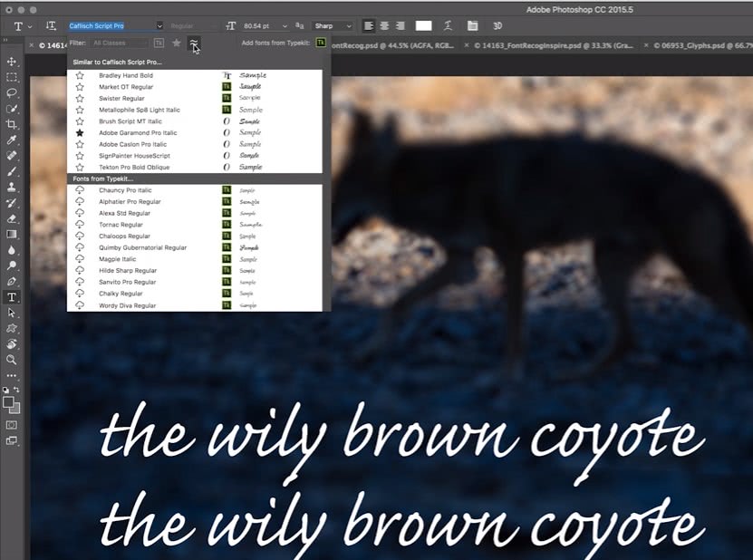Select the Dodge tool

coord(12,266)
